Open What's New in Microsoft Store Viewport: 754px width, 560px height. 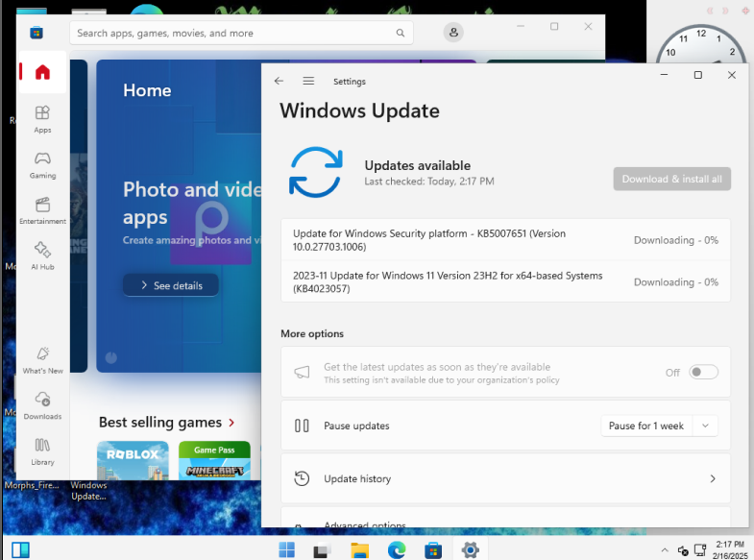42,360
